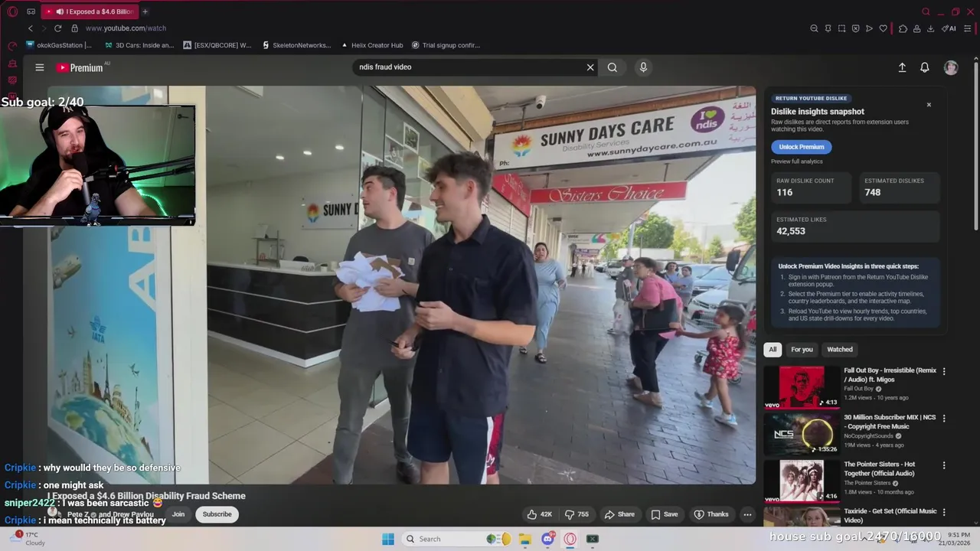Go to YouTube Premium home logo
The height and width of the screenshot is (551, 980).
click(80, 67)
